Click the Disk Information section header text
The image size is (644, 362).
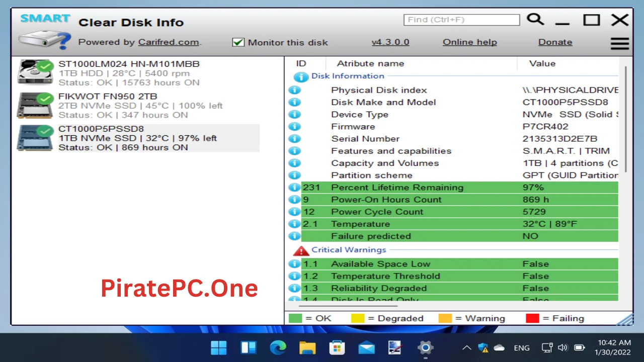(348, 76)
